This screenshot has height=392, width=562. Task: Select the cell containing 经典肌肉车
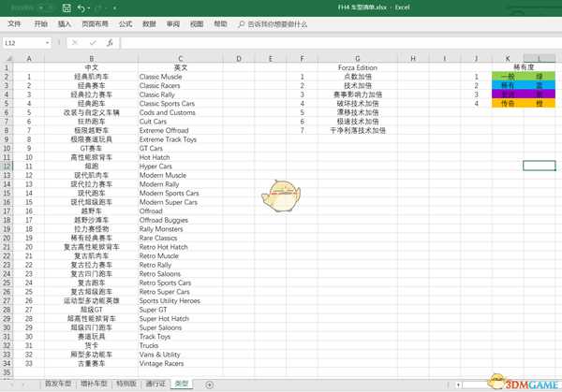pyautogui.click(x=92, y=77)
